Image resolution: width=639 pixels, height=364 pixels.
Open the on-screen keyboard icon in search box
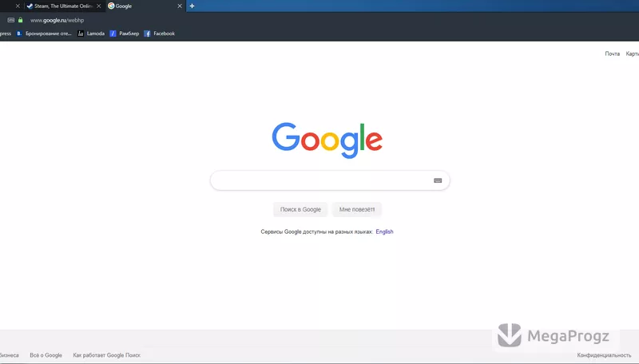tap(438, 180)
